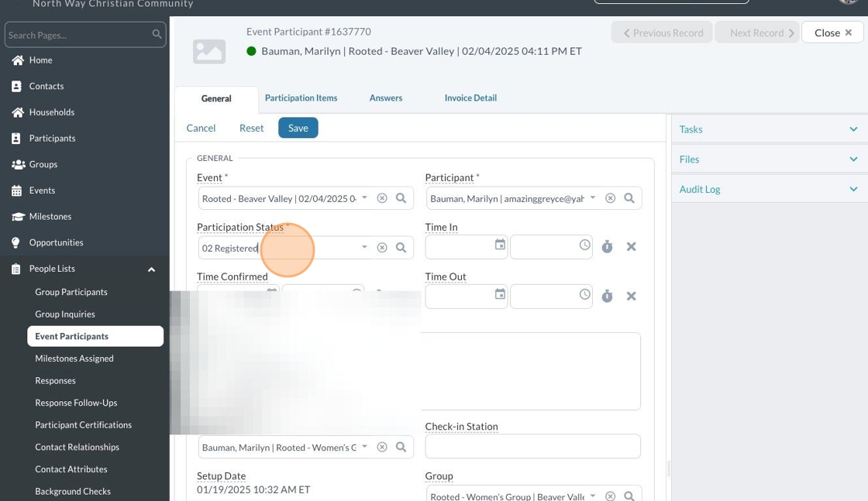Search Participation Status lookup
Viewport: 868px width, 501px height.
click(x=401, y=247)
